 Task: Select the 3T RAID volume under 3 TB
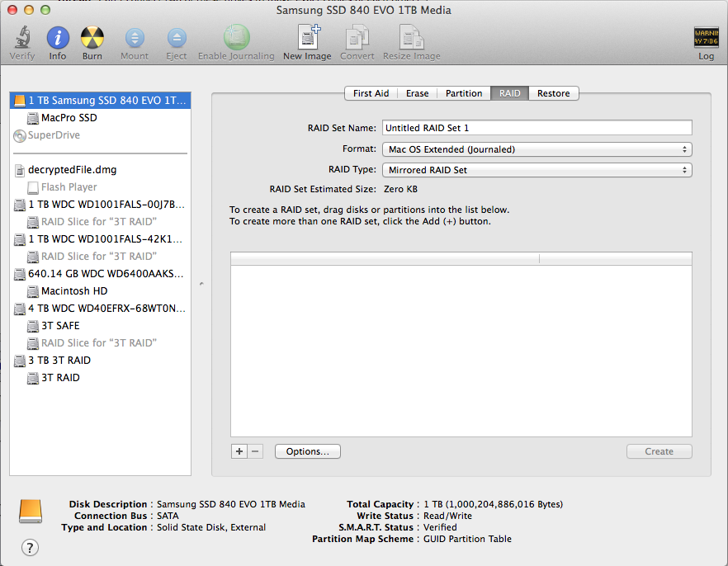pos(60,378)
